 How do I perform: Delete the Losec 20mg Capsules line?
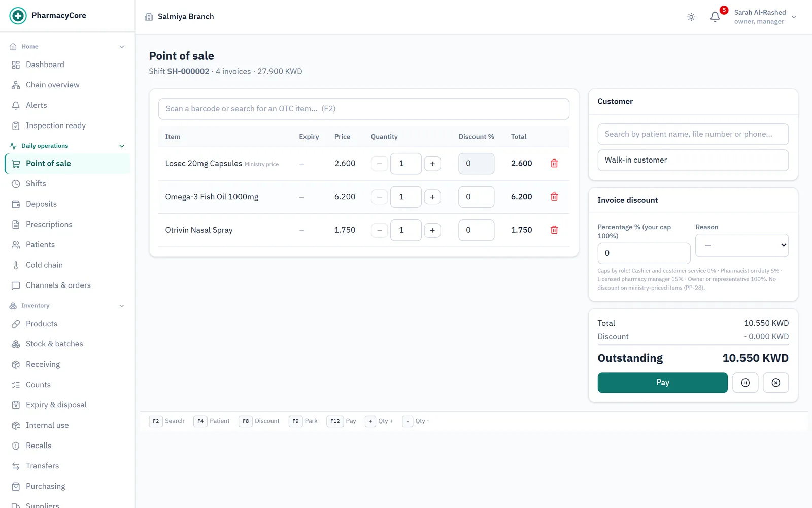(554, 163)
